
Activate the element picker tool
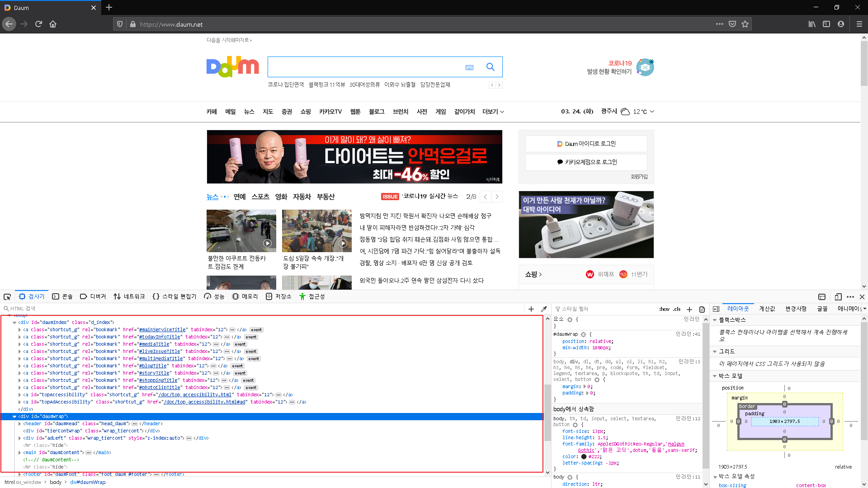click(7, 297)
